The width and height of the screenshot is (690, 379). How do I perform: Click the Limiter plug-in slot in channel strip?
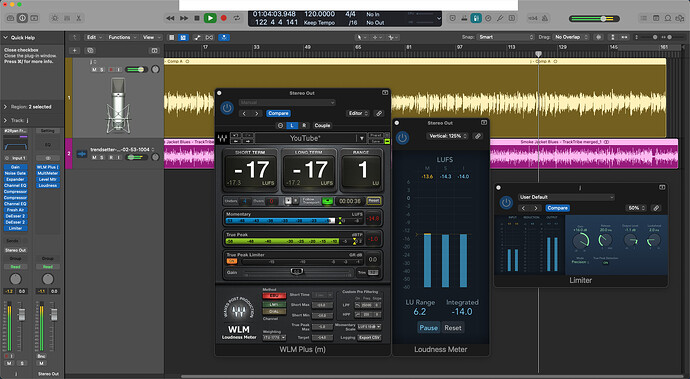pyautogui.click(x=15, y=228)
